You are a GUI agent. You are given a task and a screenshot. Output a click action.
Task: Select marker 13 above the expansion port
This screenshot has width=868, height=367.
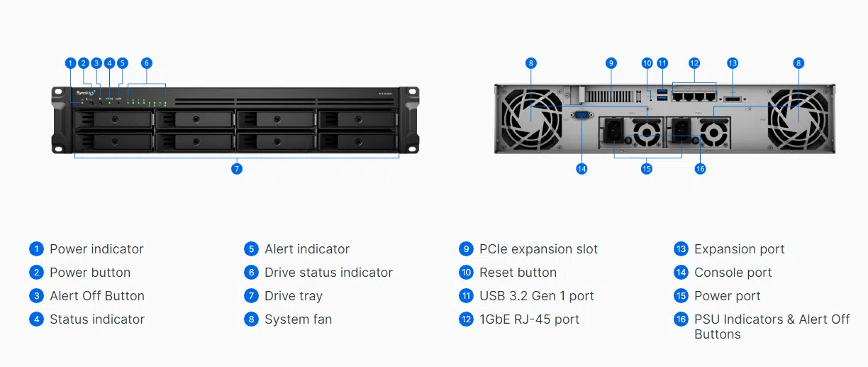[x=733, y=63]
